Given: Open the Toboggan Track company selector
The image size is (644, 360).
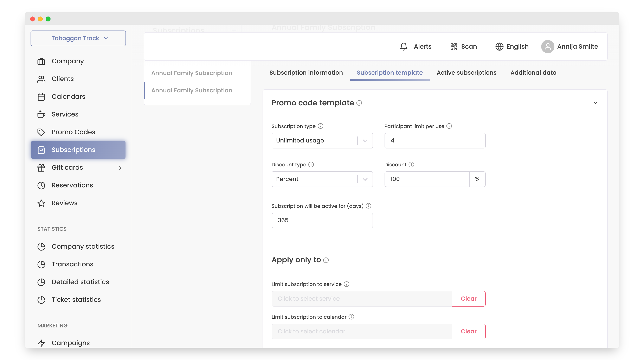Looking at the screenshot, I should click(78, 38).
